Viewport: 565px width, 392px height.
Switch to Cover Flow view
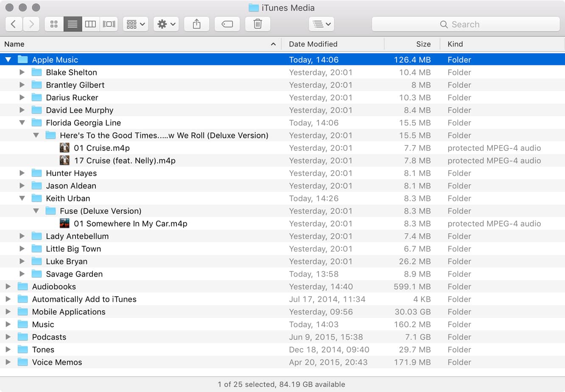[x=109, y=24]
